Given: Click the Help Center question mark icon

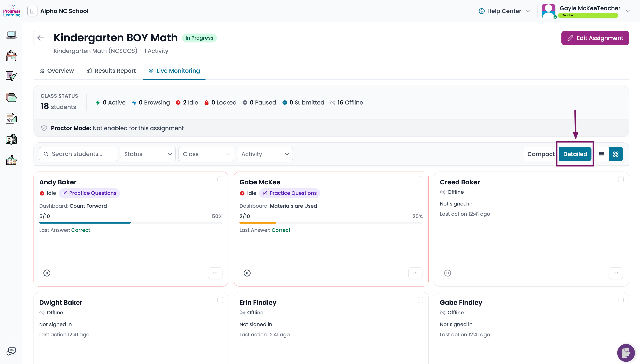Looking at the screenshot, I should point(482,11).
